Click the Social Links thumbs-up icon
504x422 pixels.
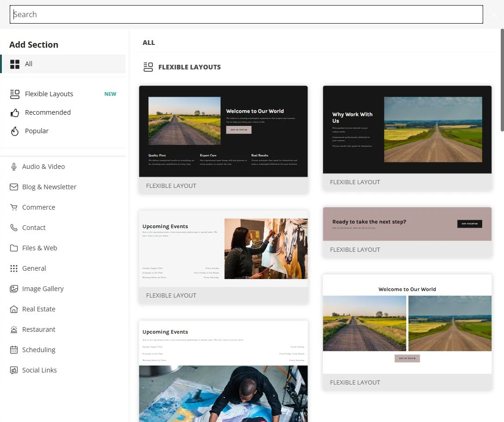[x=14, y=370]
